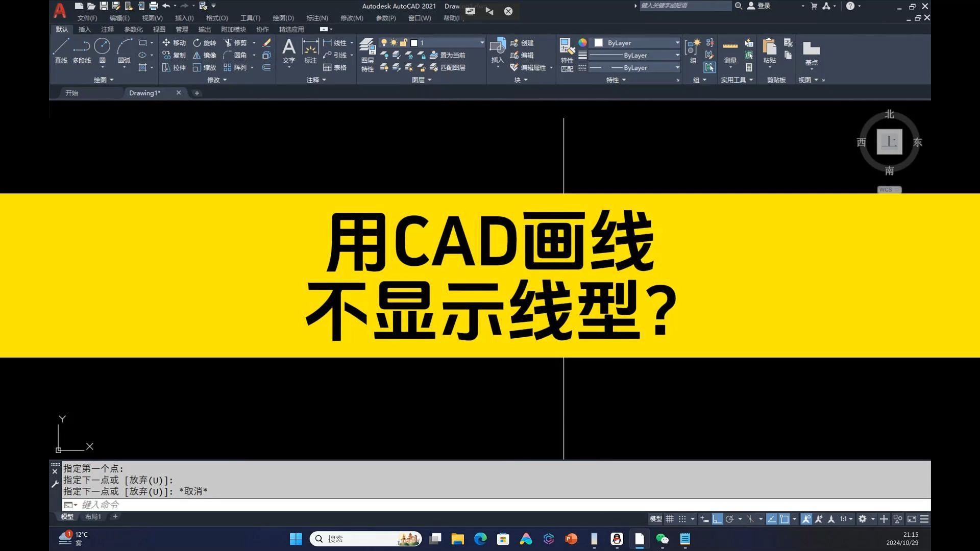980x551 pixels.
Task: Click Edit block (编辑) button
Action: pyautogui.click(x=522, y=55)
